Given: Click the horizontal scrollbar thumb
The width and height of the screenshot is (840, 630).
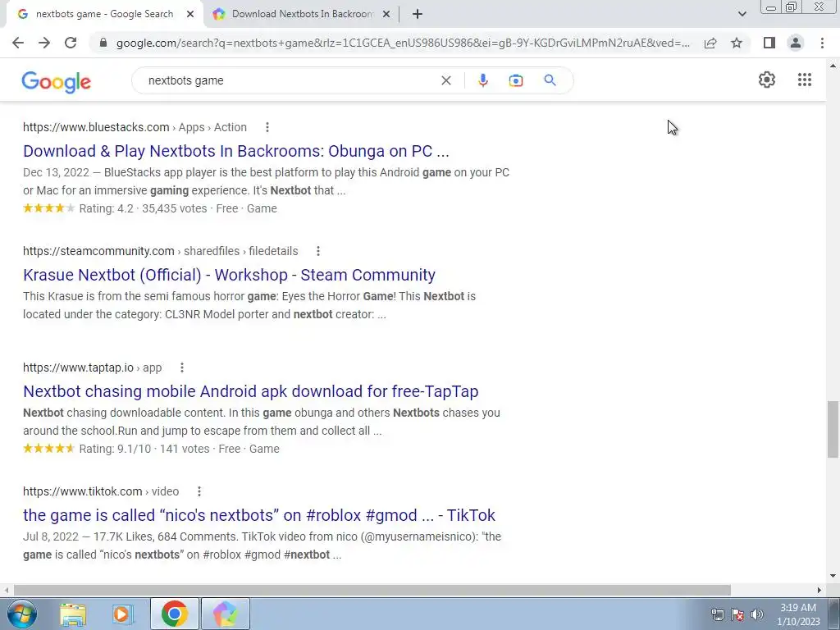Looking at the screenshot, I should (372, 590).
